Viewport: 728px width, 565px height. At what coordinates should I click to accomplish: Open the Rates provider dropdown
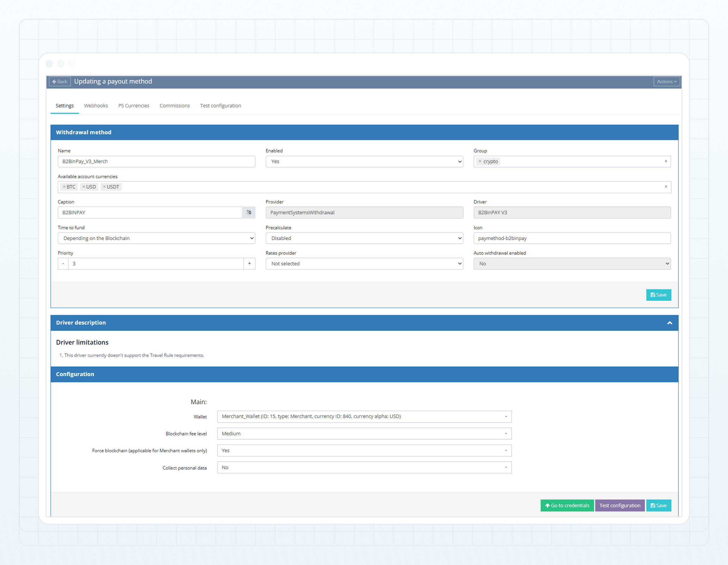[364, 264]
